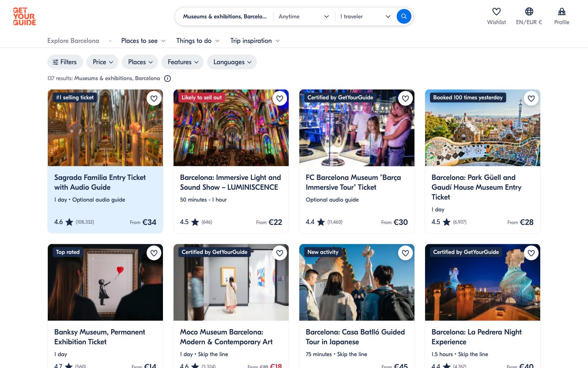588x368 pixels.
Task: Click the info icon beside results count
Action: click(167, 79)
